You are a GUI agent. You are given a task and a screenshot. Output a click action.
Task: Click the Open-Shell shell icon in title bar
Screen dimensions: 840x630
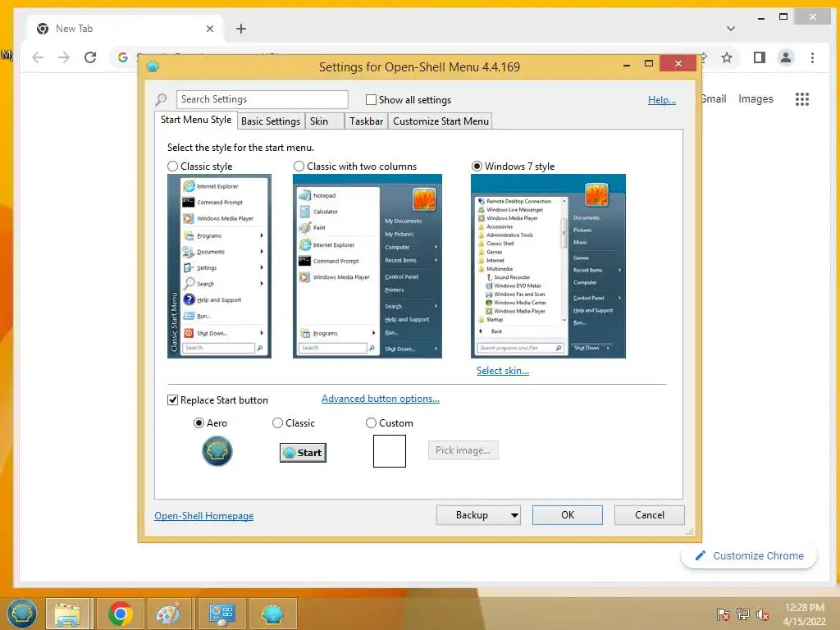tap(153, 66)
